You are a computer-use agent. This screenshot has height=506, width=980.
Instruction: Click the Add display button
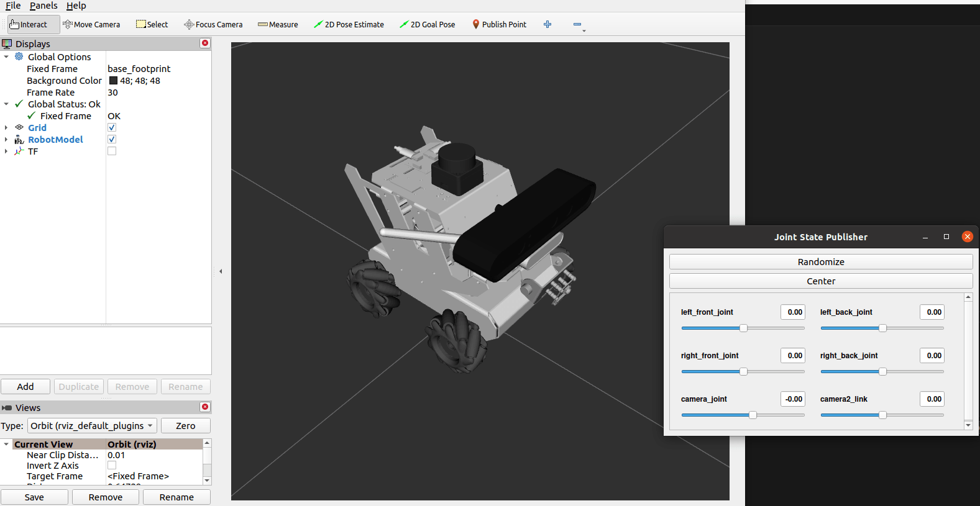pyautogui.click(x=25, y=387)
